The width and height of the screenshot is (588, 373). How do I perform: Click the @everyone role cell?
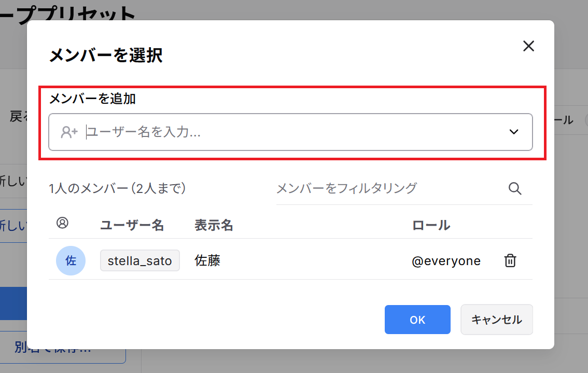pyautogui.click(x=446, y=261)
